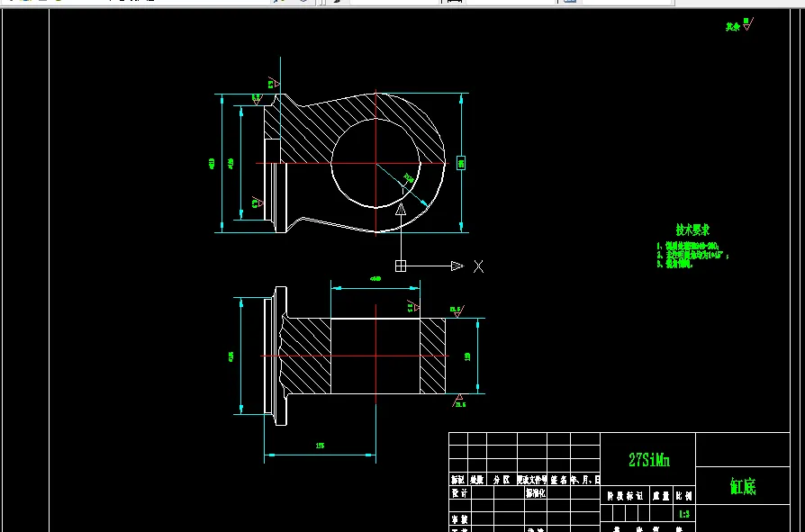Select the 27SiMn material text
Viewport: 805px width, 532px height.
pos(649,460)
